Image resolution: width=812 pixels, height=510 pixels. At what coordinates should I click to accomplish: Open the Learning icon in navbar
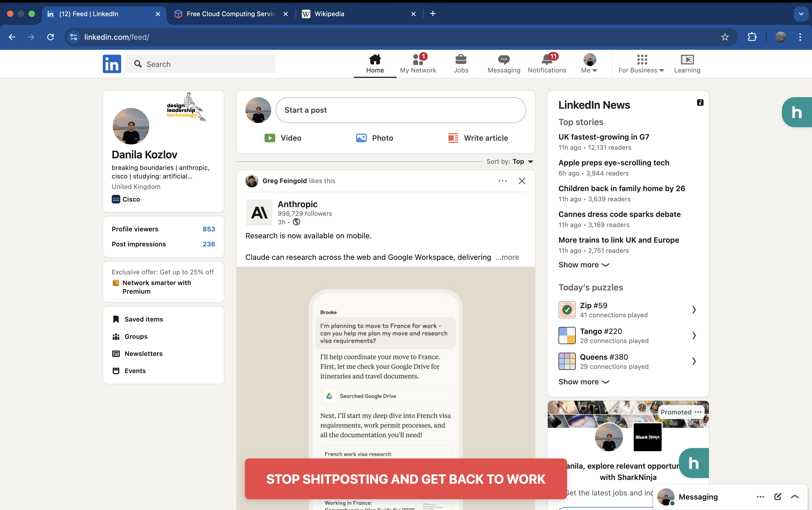click(x=687, y=60)
